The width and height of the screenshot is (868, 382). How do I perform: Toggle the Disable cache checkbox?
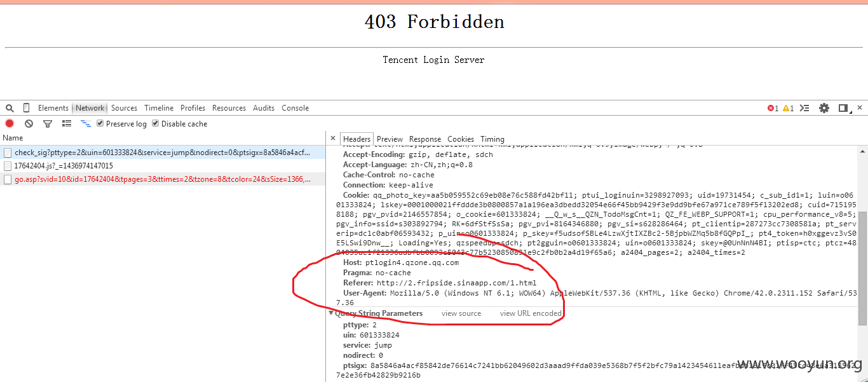pyautogui.click(x=155, y=124)
